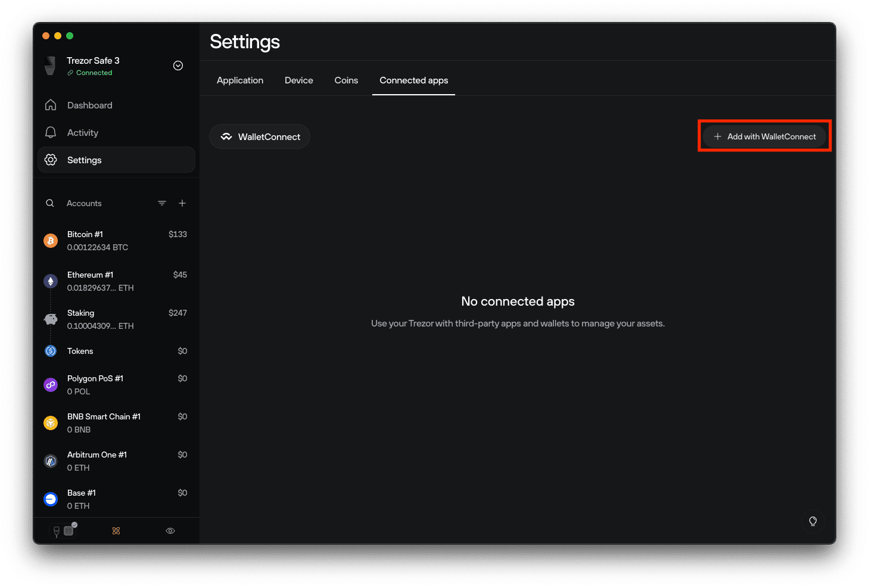
Task: Click the 0 BNB balance text
Action: 79,430
